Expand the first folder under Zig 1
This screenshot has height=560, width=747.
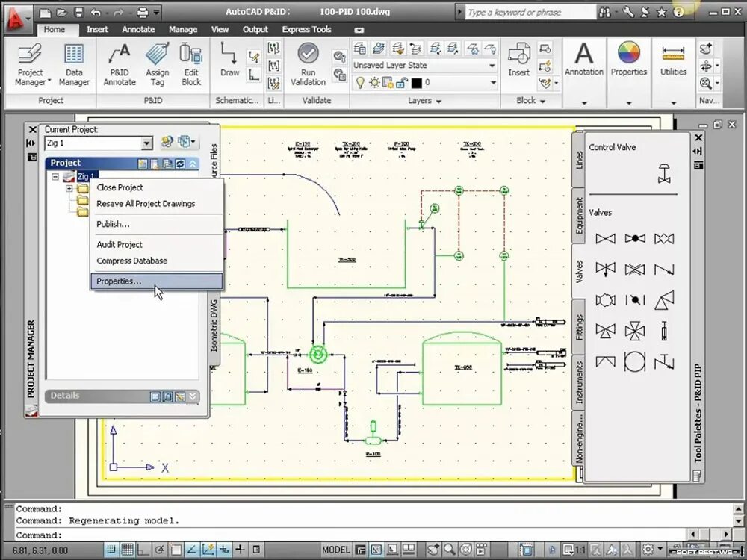tap(69, 189)
